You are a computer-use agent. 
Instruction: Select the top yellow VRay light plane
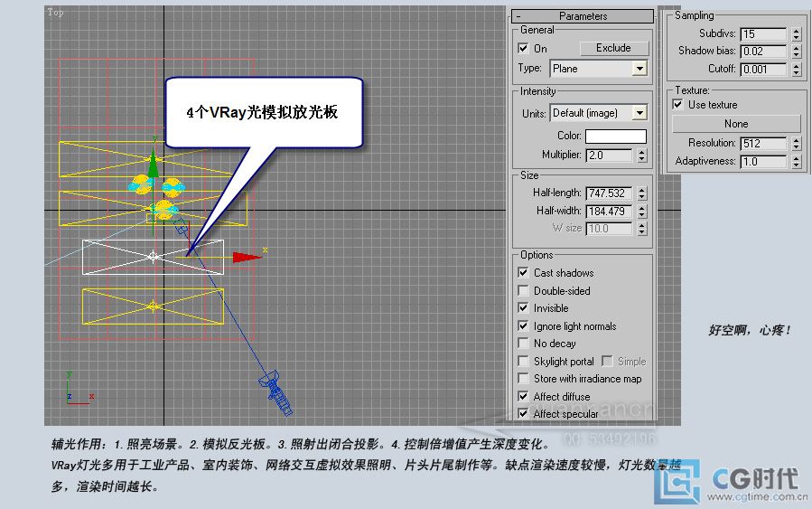click(x=153, y=159)
